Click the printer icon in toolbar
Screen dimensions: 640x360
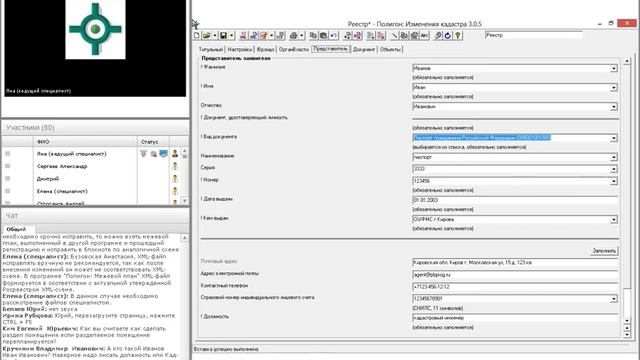click(293, 36)
